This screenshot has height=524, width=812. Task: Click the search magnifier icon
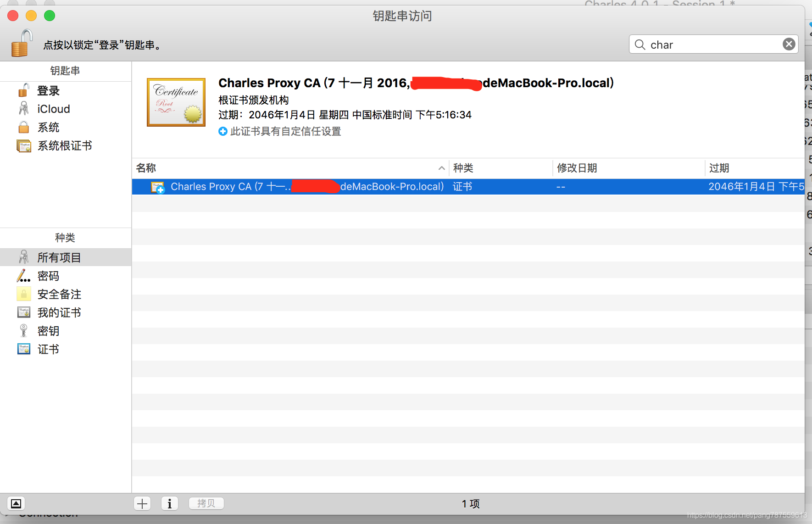pyautogui.click(x=640, y=45)
